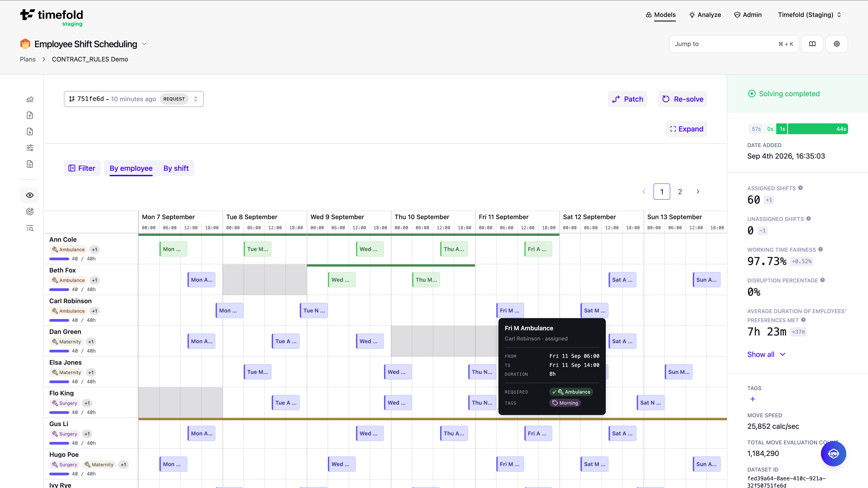Open the Filter panel

[82, 168]
